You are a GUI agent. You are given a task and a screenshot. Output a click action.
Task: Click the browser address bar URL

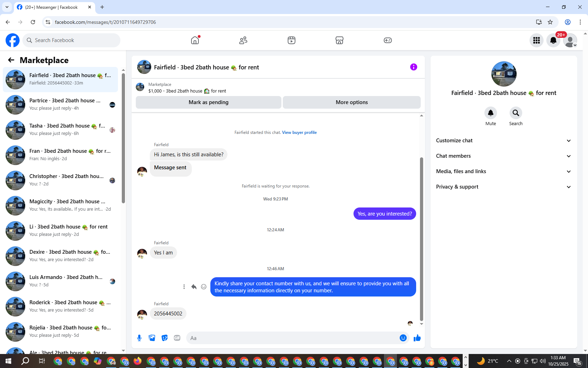[x=105, y=22]
